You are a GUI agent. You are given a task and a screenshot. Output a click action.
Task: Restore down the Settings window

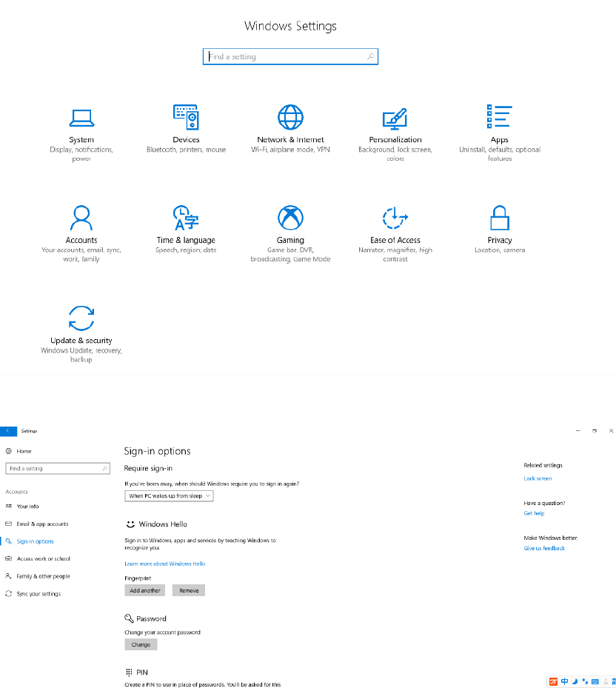595,431
